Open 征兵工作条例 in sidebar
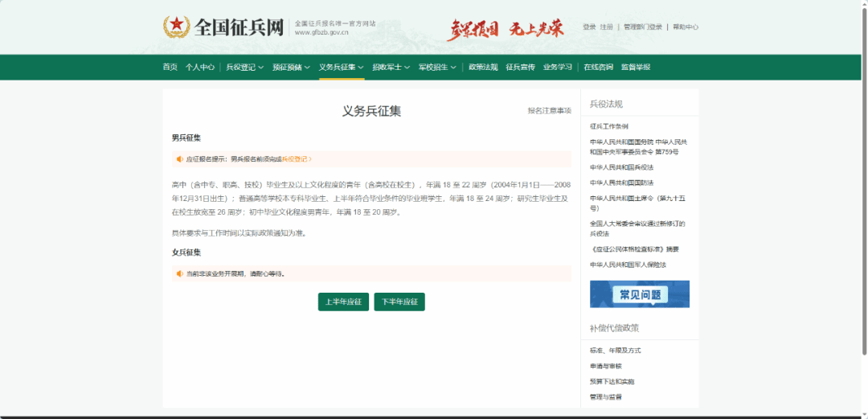This screenshot has height=419, width=868. pyautogui.click(x=609, y=126)
